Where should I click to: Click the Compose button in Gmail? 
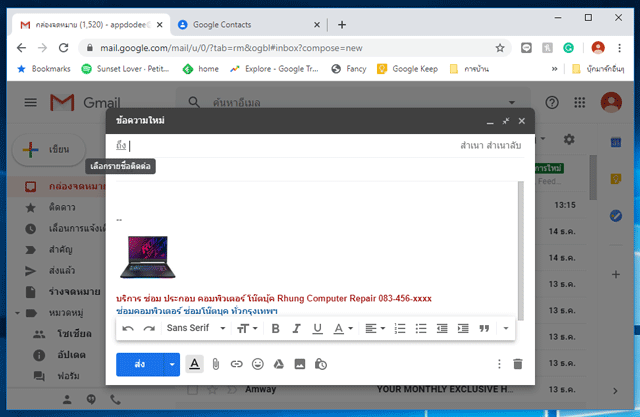[x=49, y=150]
